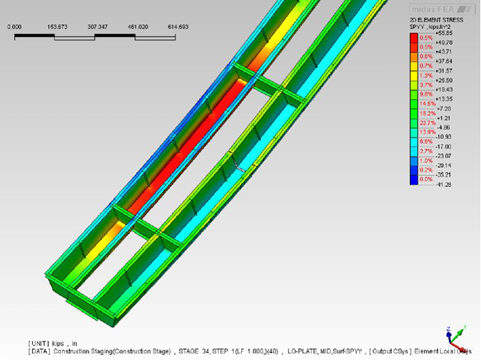Select the cyan legend band beside 8.6%

[414, 142]
